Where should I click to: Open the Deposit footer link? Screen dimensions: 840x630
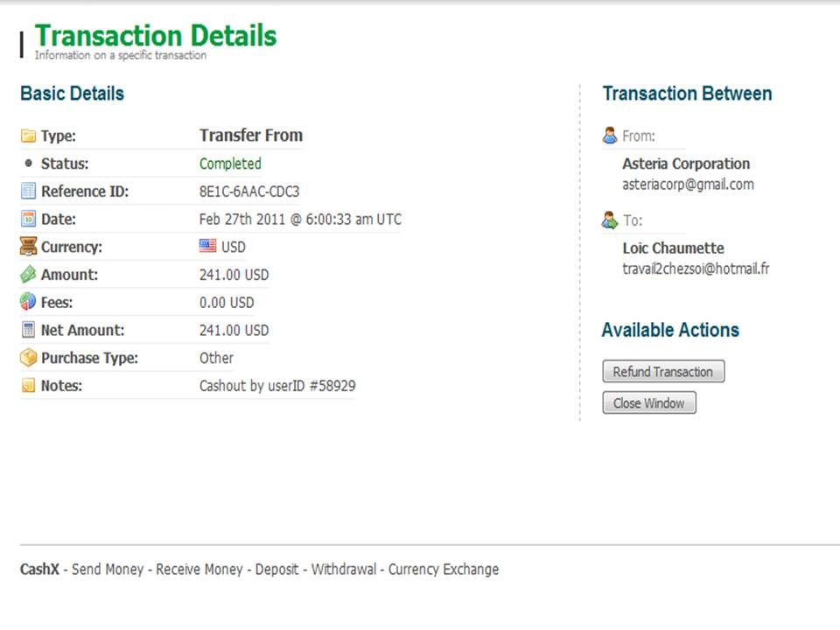pos(276,569)
